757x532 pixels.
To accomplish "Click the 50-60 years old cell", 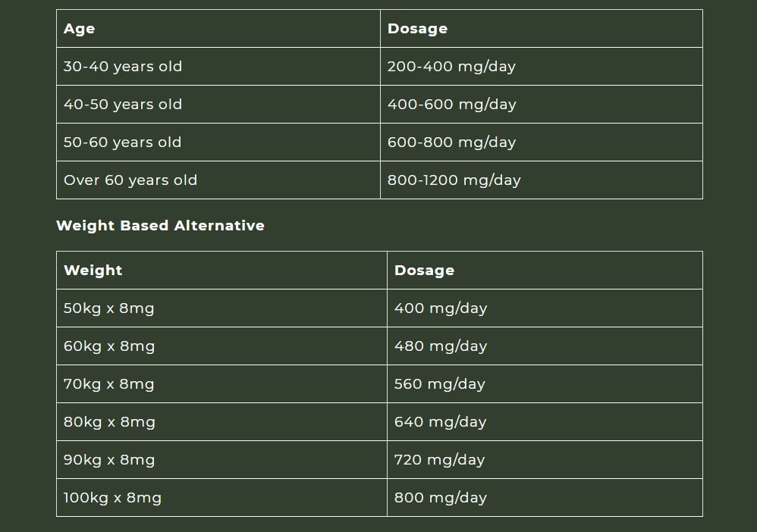I will (x=218, y=142).
